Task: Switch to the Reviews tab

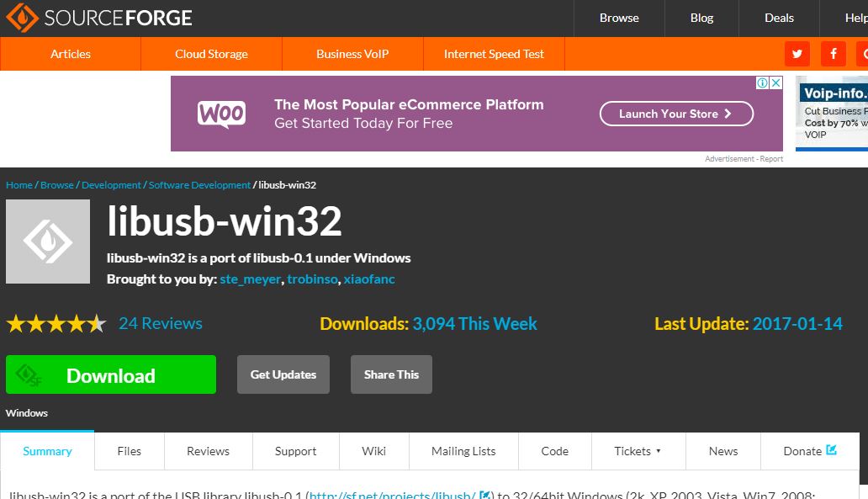Action: [208, 451]
